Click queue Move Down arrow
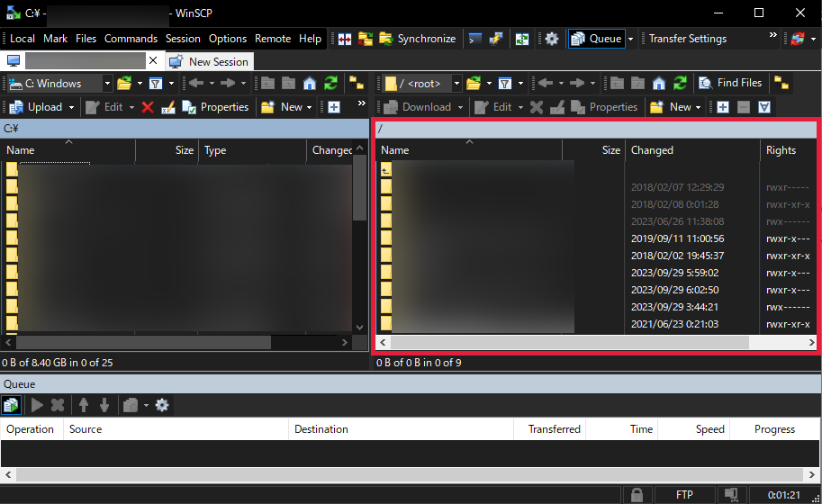Image resolution: width=822 pixels, height=504 pixels. (x=104, y=405)
